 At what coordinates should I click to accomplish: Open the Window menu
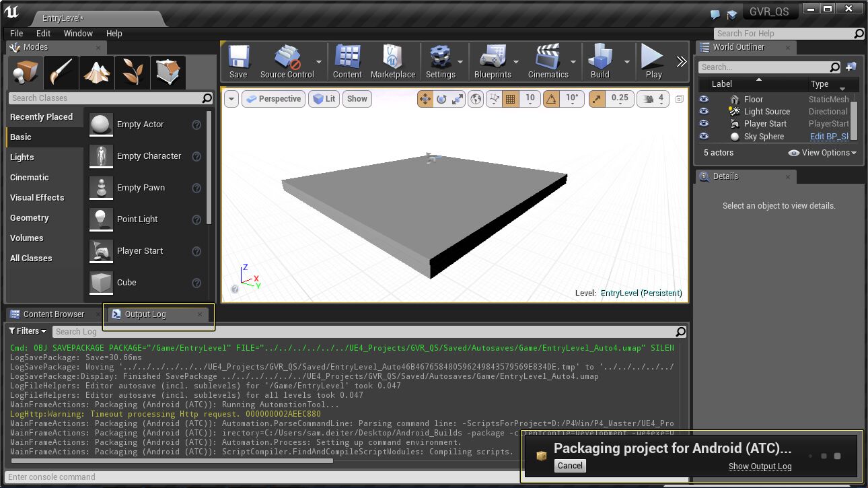(x=78, y=33)
